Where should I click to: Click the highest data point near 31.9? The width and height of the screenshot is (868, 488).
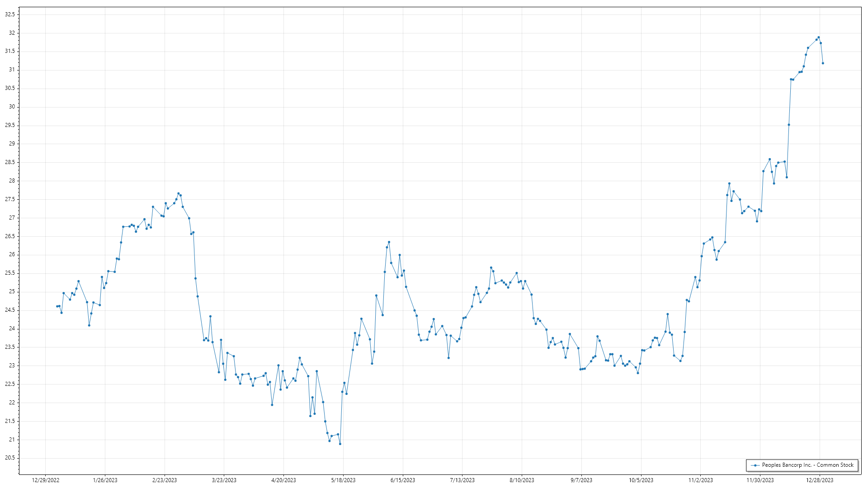pos(819,38)
